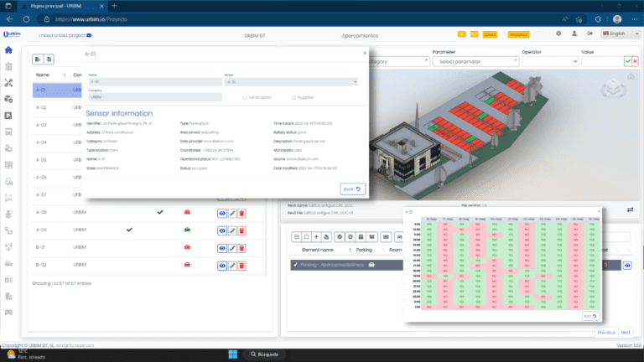644x362 pixels.
Task: Click the Previous pagination link
Action: [606, 333]
